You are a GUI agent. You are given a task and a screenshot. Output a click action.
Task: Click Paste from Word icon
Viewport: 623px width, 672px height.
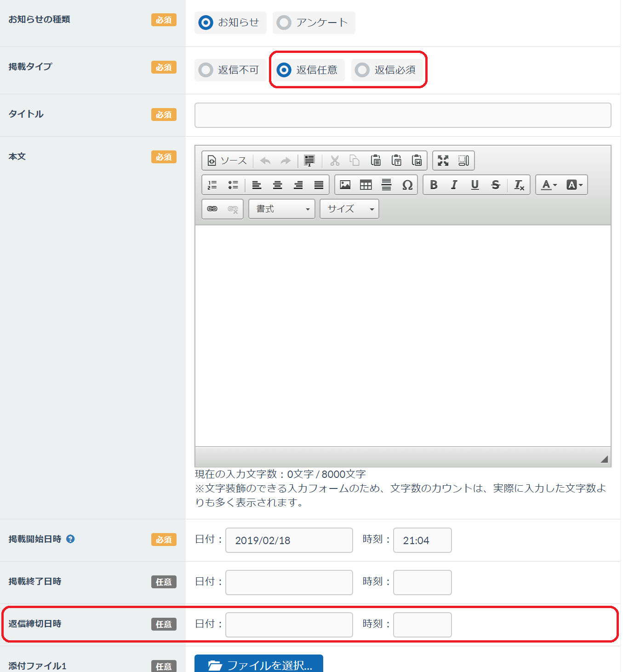pyautogui.click(x=417, y=161)
